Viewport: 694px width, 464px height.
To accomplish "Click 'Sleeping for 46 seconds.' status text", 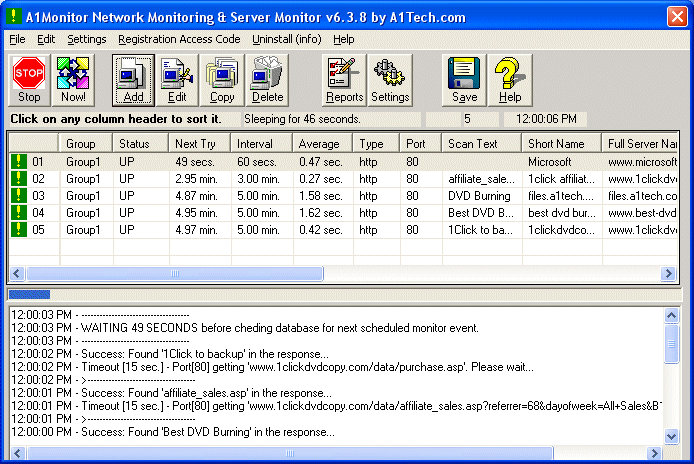I will coord(302,119).
